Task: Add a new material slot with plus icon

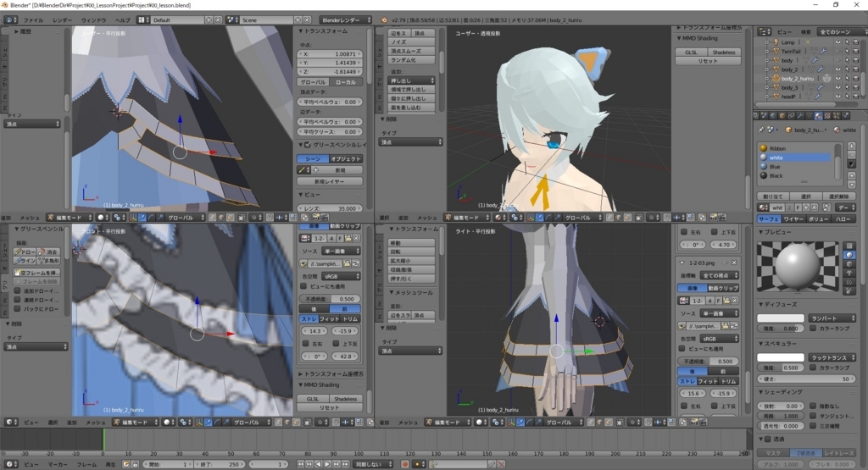Action: tap(851, 147)
